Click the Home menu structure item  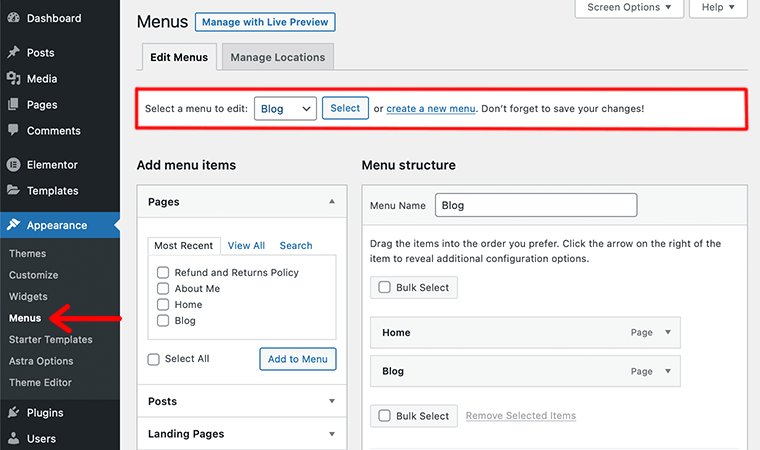(525, 332)
